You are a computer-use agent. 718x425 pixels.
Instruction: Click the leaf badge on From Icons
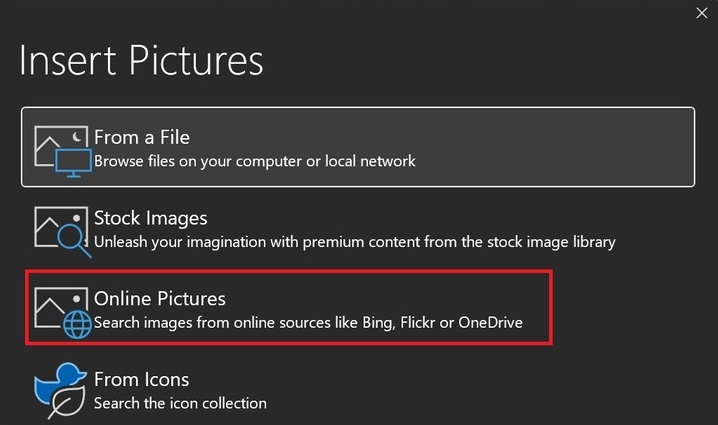coord(70,402)
